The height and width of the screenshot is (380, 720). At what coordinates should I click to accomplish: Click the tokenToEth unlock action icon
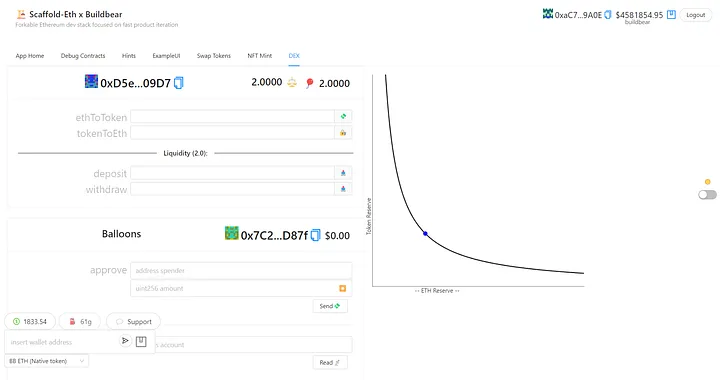click(x=343, y=133)
